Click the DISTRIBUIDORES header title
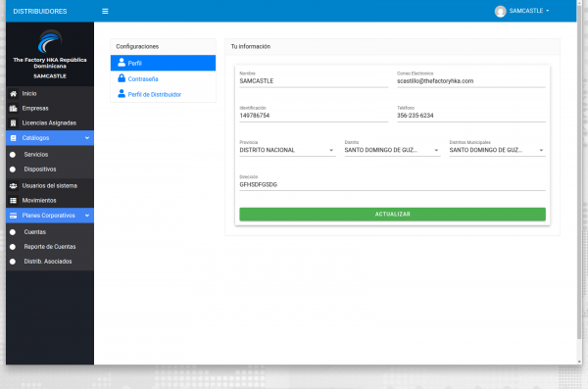The image size is (588, 389). 40,11
